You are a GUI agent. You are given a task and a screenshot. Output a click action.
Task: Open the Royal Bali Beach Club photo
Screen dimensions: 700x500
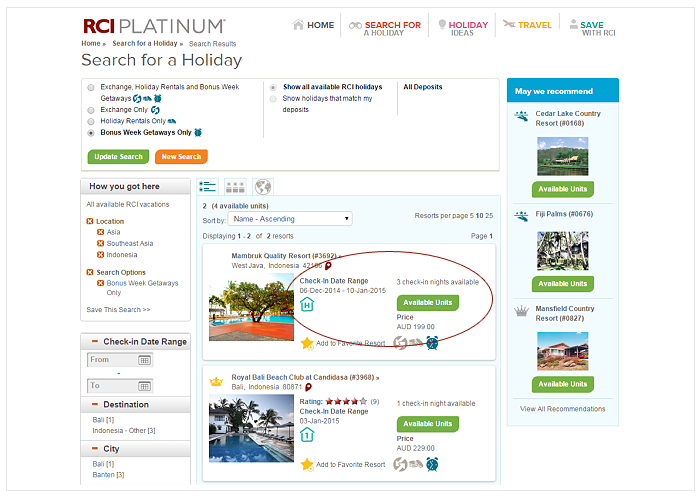[x=251, y=429]
